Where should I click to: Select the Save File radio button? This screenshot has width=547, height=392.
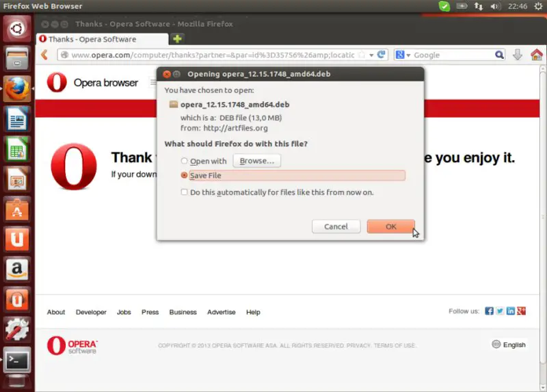tap(184, 175)
